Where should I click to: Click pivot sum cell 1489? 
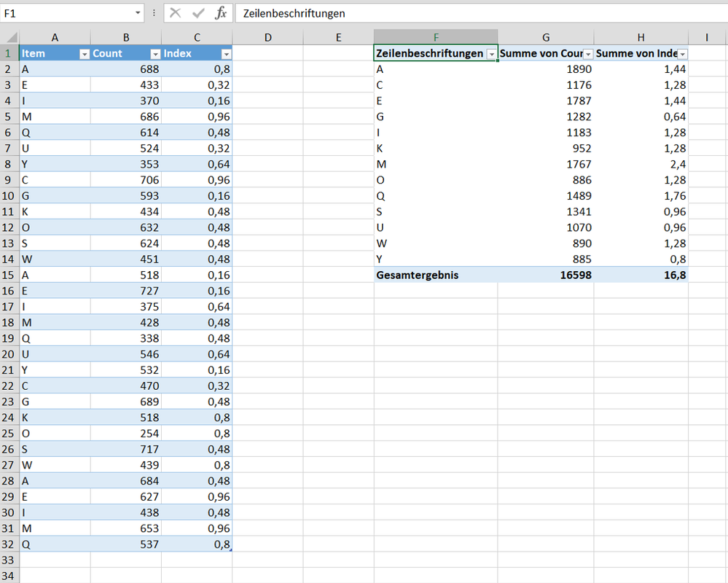[x=546, y=196]
